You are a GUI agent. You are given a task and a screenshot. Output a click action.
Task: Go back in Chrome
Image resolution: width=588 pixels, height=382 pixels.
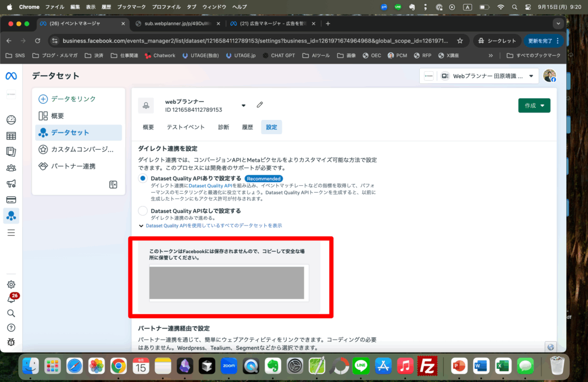(x=9, y=41)
